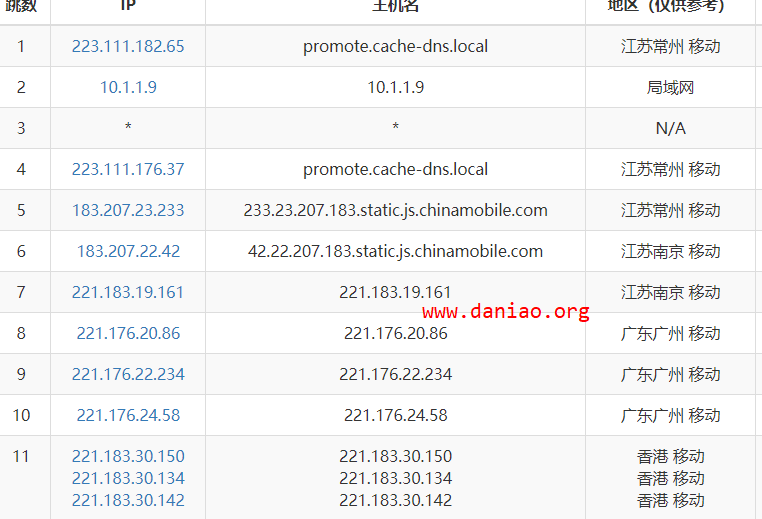
Task: Click hostname 42.22.207.183.static.js.chinamobile.com
Action: 395,251
